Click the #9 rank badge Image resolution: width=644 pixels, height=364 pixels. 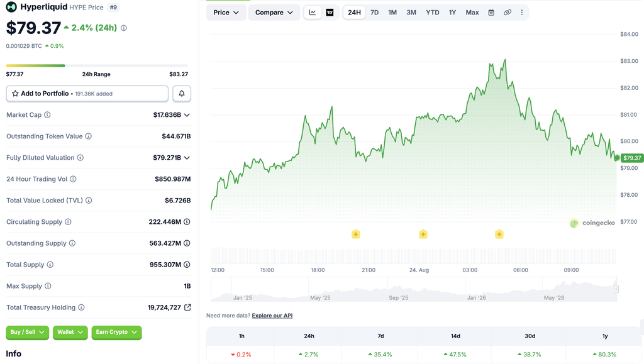pos(113,8)
